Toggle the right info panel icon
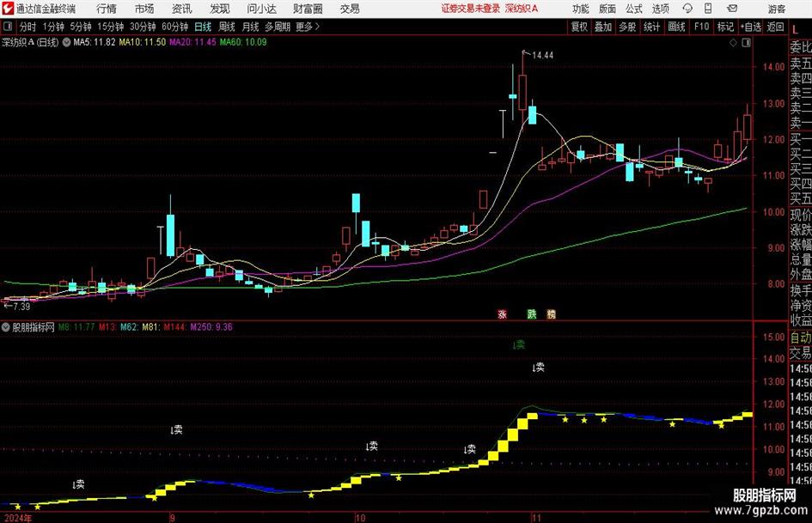Image resolution: width=812 pixels, height=523 pixels. click(x=746, y=43)
